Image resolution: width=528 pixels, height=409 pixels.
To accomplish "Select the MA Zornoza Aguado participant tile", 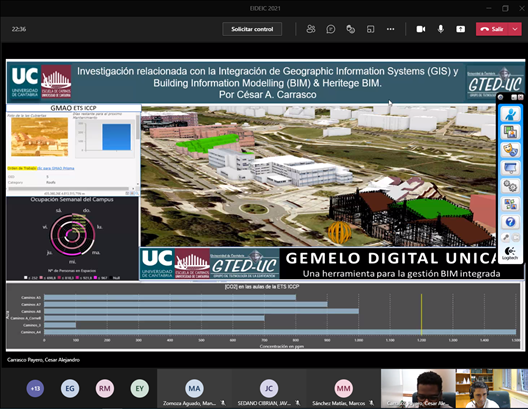I will pyautogui.click(x=194, y=388).
